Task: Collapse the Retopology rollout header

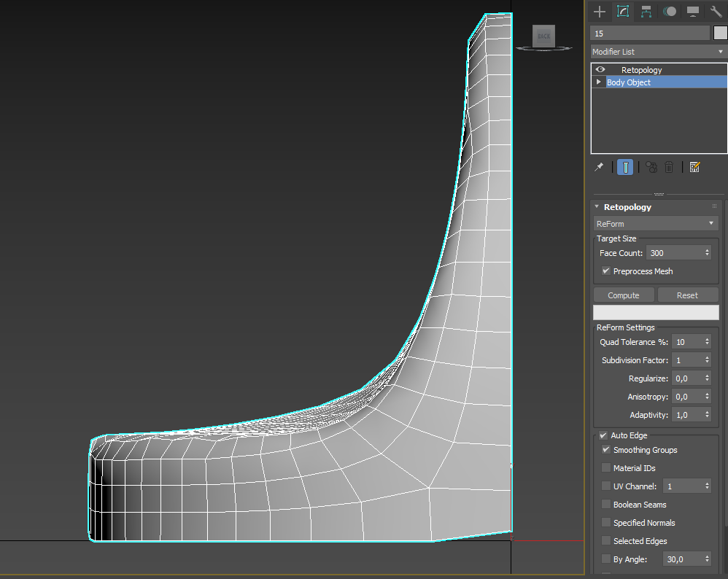Action: click(627, 207)
